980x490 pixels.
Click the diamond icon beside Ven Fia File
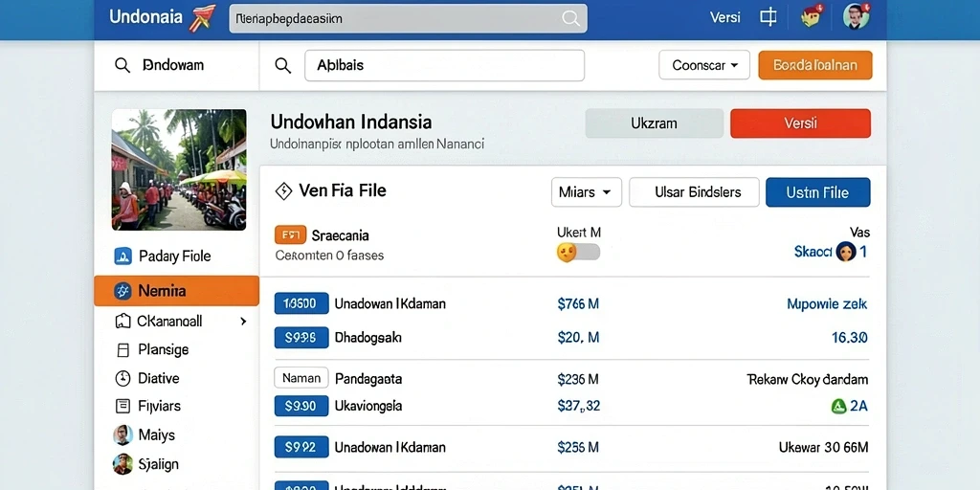(283, 191)
